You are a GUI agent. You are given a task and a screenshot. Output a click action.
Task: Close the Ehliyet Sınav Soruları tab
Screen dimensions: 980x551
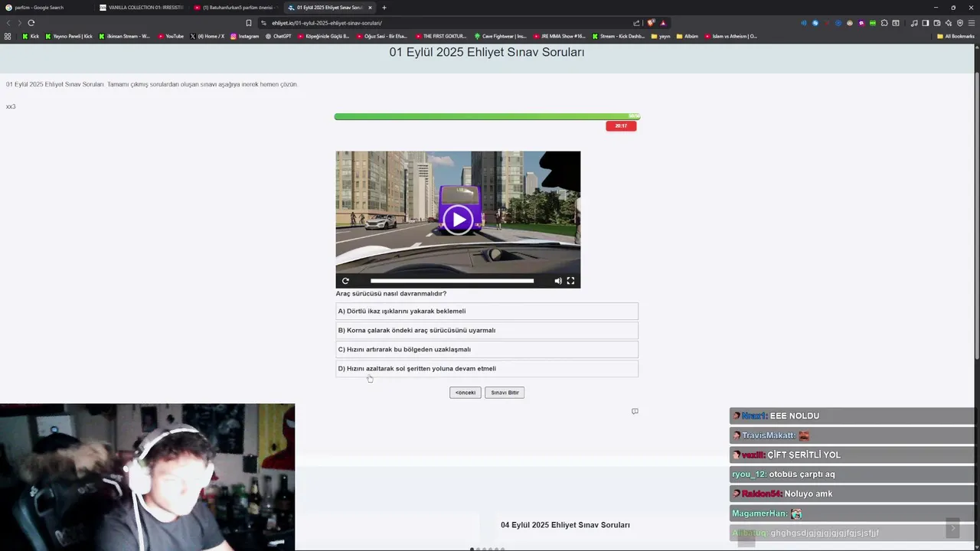tap(370, 8)
